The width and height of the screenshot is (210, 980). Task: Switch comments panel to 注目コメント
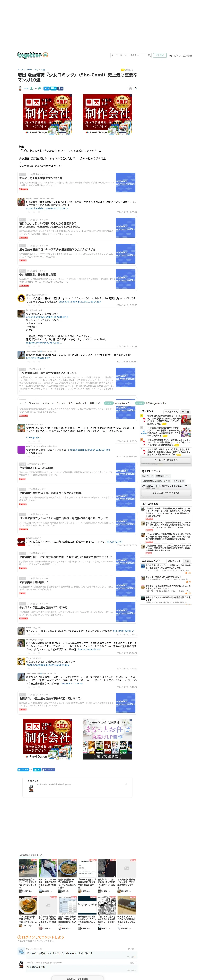[174, 561]
